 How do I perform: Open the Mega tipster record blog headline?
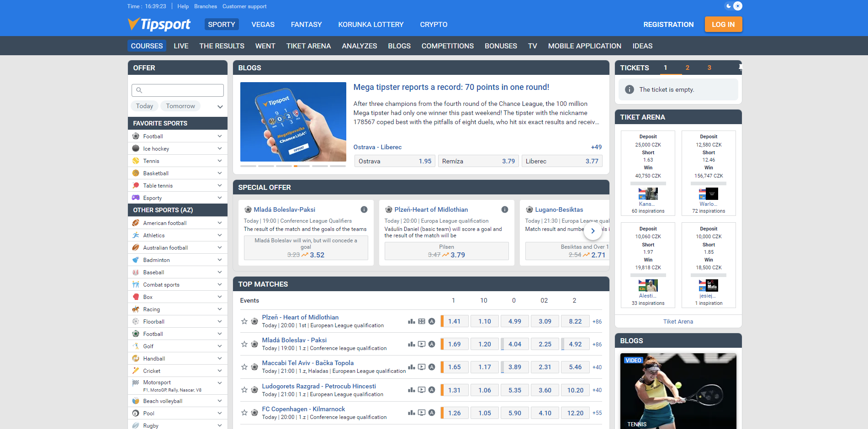click(x=451, y=87)
